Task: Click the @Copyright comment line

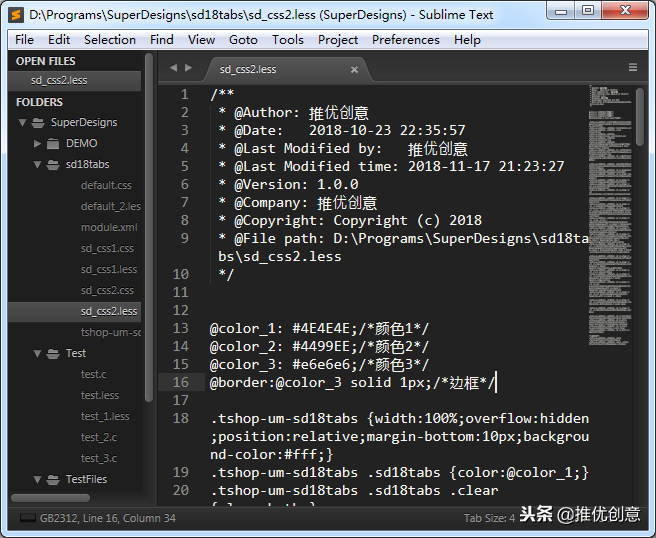Action: [350, 220]
